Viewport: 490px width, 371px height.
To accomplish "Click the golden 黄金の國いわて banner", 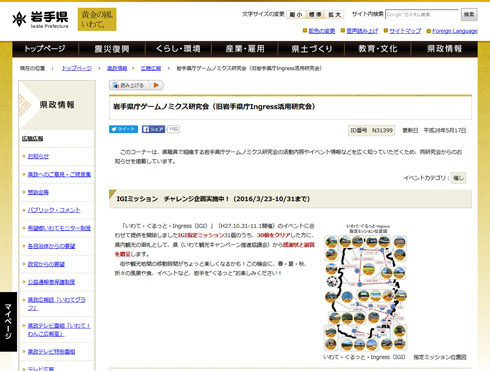I will coord(97,19).
